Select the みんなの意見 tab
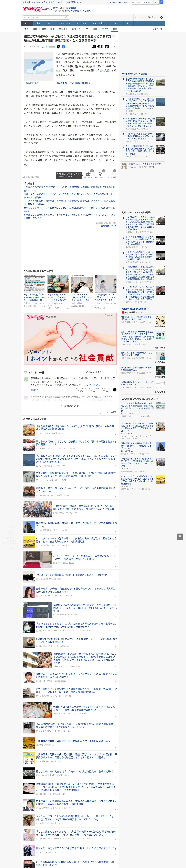The width and height of the screenshot is (186, 868). pyautogui.click(x=98, y=24)
